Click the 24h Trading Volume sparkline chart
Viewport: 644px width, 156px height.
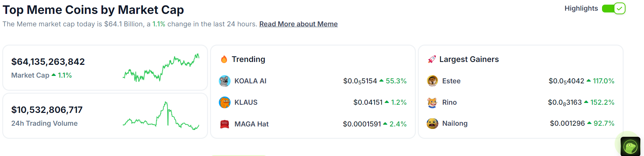point(161,116)
